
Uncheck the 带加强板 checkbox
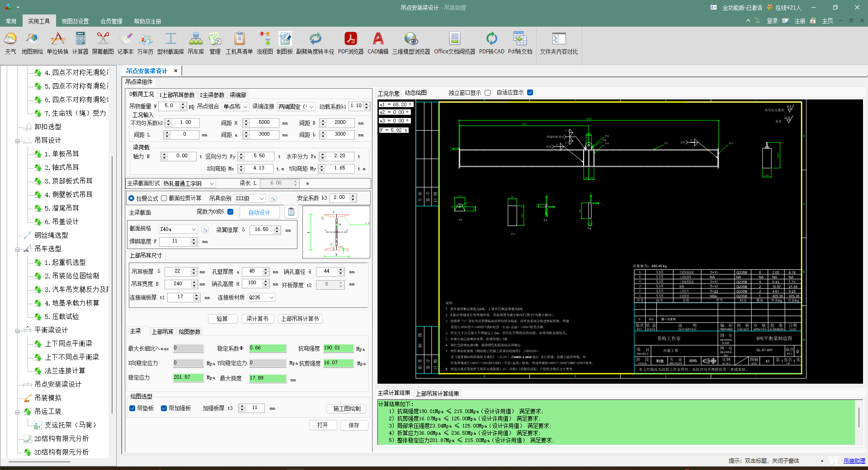coord(164,408)
